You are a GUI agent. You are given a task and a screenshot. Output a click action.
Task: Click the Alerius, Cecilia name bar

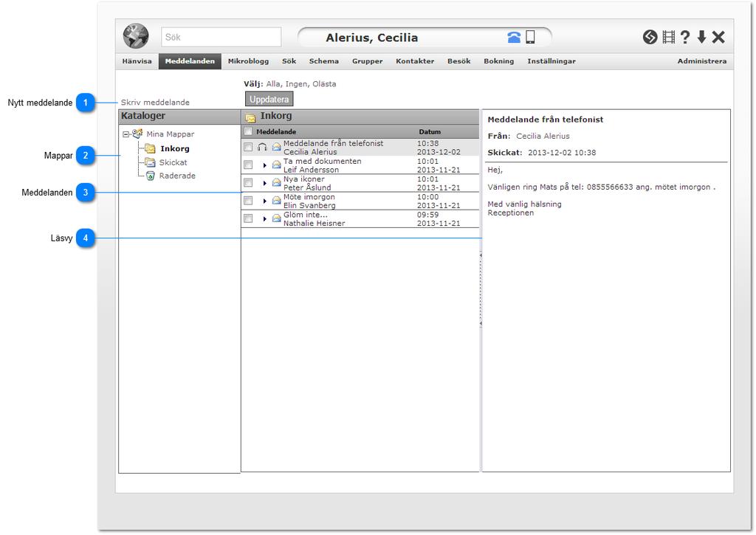click(x=425, y=37)
